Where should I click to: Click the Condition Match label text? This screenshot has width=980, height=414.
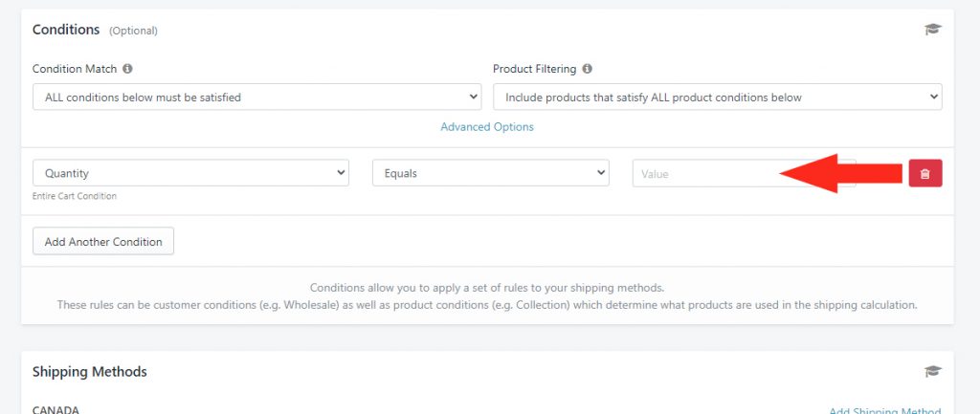click(75, 69)
